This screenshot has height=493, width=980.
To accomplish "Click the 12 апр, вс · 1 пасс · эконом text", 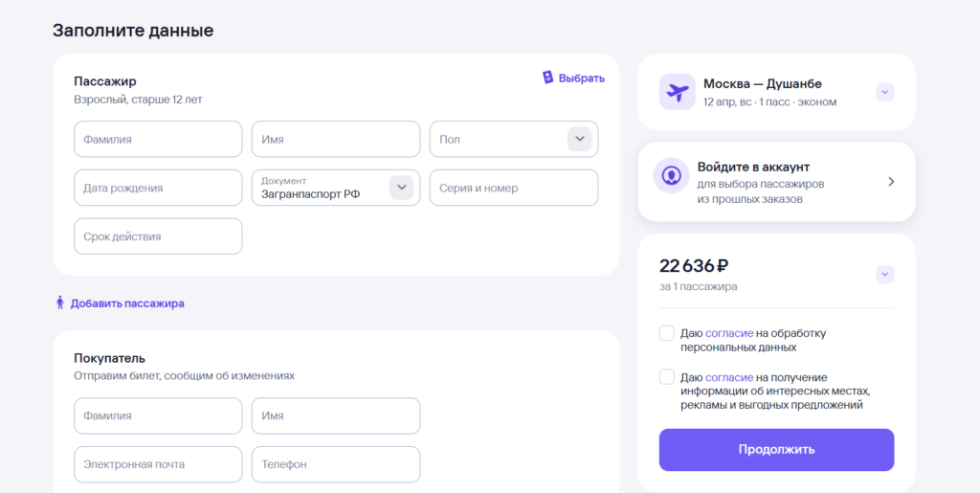I will (770, 101).
